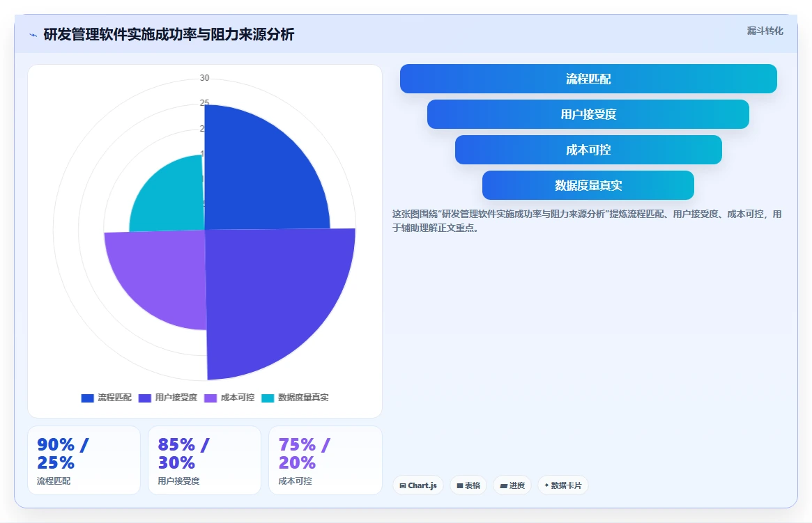Toggle 用户接受度 legend item in the chart
The image size is (812, 523).
click(168, 398)
